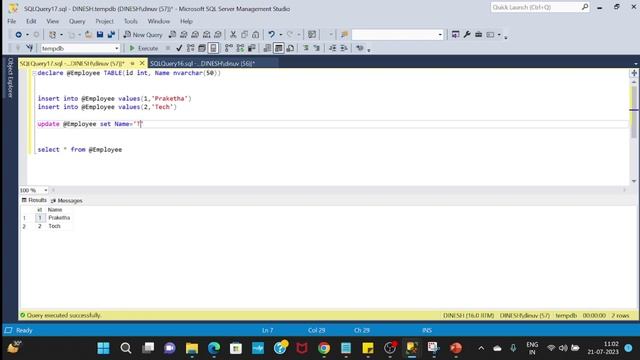640x360 pixels.
Task: Click the Open File folder icon
Action: 88,35
